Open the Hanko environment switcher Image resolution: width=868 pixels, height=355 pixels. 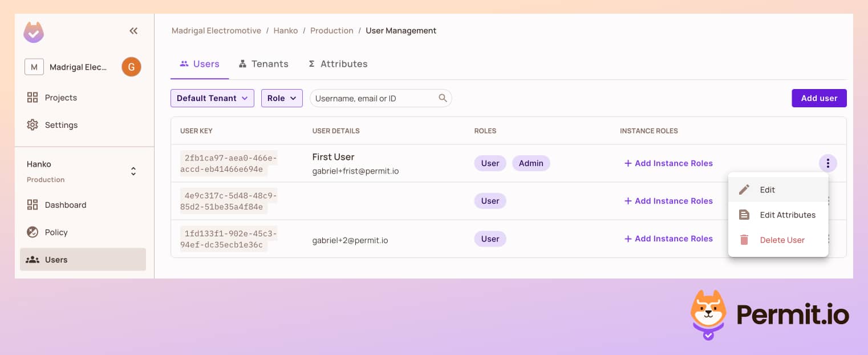(x=133, y=171)
